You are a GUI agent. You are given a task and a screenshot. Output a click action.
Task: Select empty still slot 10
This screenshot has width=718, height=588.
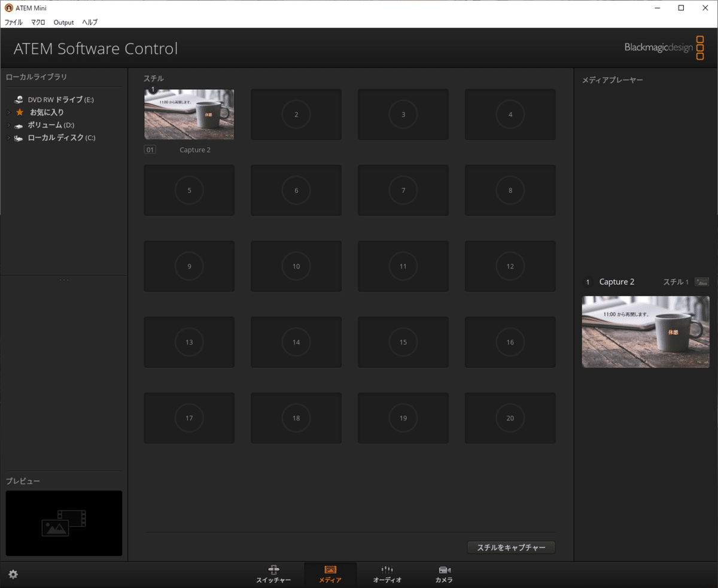pos(296,266)
